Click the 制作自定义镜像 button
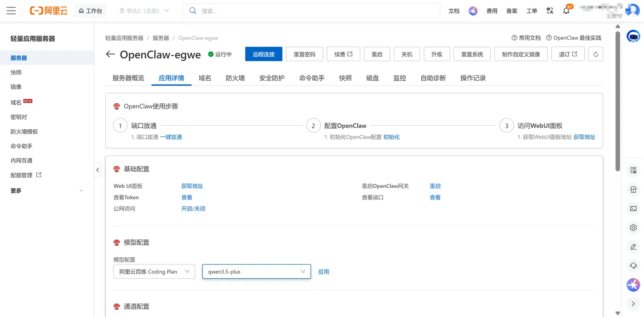 [521, 54]
